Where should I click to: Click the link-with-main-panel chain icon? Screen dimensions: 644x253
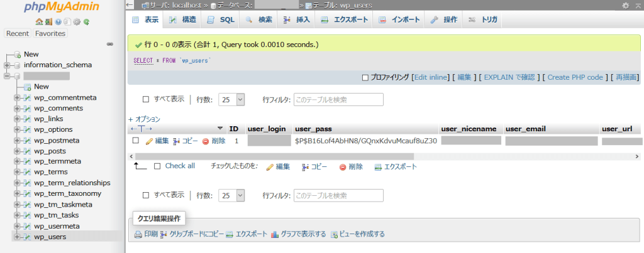pos(110,44)
